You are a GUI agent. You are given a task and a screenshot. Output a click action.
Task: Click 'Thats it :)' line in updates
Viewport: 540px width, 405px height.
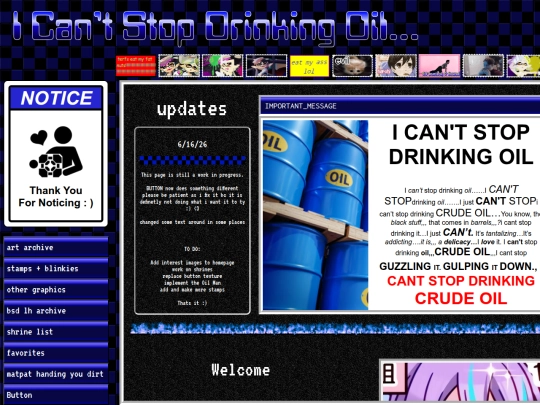coord(192,303)
